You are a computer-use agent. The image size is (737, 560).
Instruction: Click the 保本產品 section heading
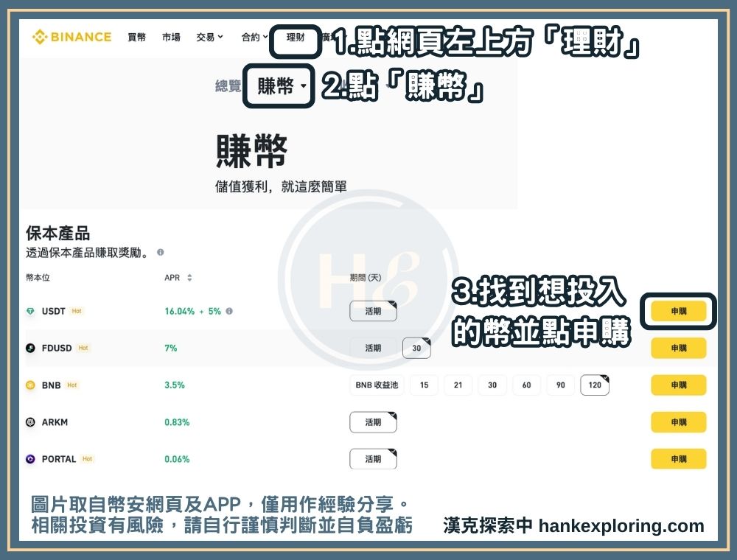(57, 233)
